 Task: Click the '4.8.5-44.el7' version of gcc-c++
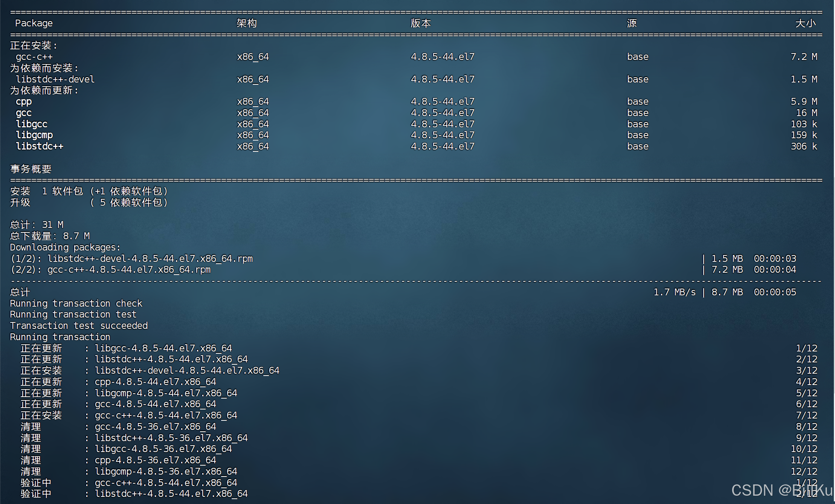click(x=443, y=57)
